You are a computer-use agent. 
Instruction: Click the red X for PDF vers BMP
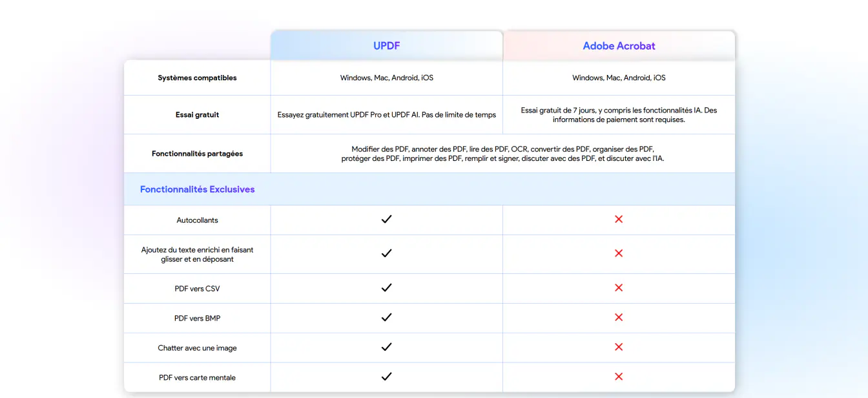619,318
